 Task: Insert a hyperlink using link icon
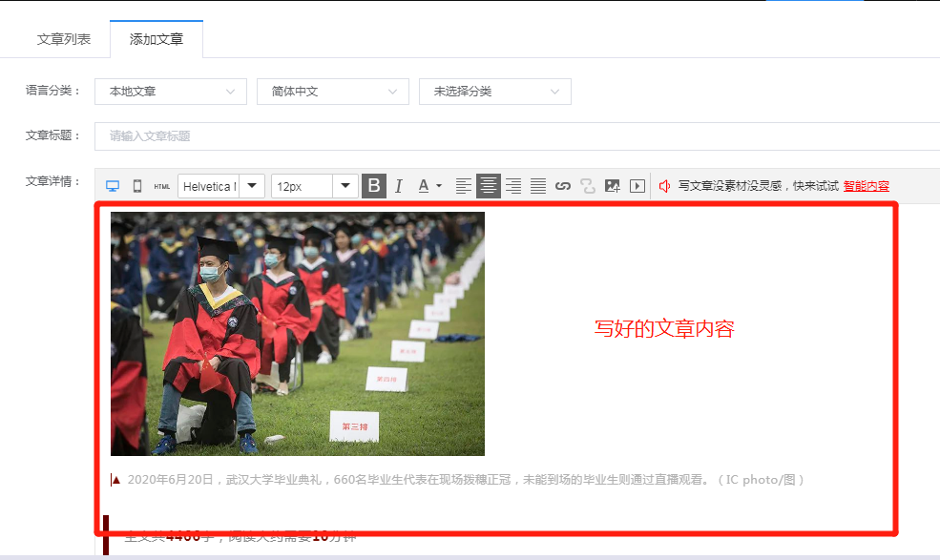[563, 186]
